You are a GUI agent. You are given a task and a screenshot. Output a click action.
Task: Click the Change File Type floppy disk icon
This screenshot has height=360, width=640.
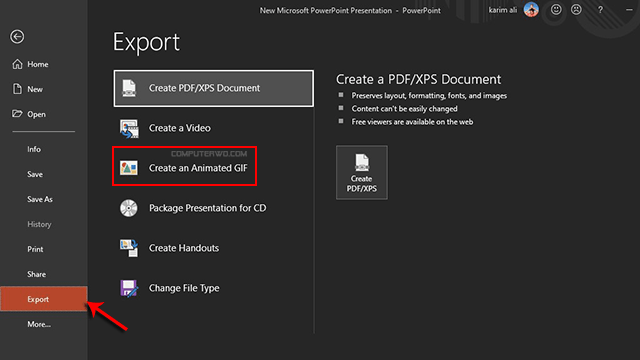click(129, 288)
